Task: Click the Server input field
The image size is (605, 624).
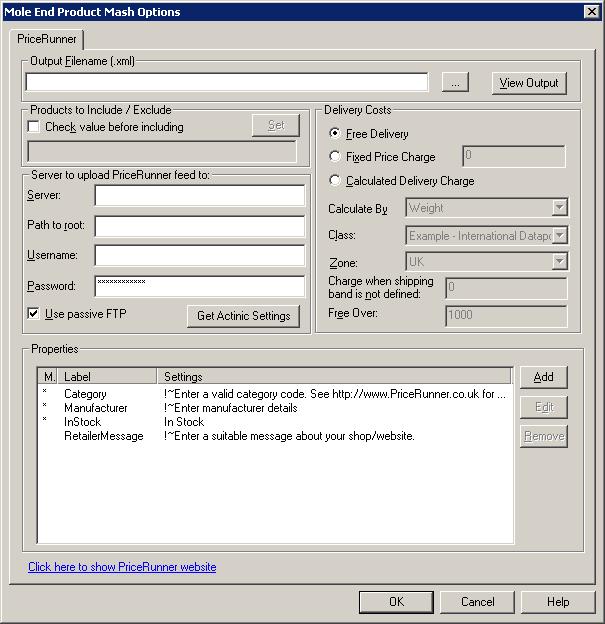Action: coord(200,195)
